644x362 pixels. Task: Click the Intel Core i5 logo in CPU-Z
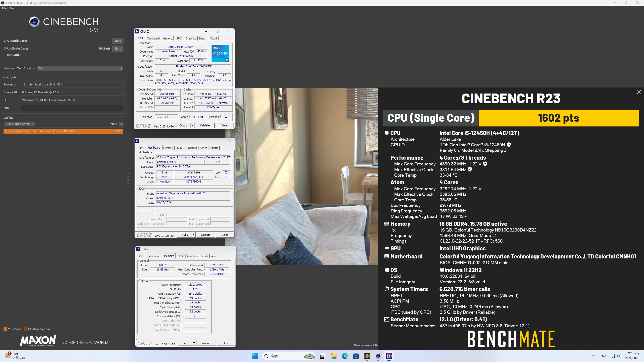[220, 54]
